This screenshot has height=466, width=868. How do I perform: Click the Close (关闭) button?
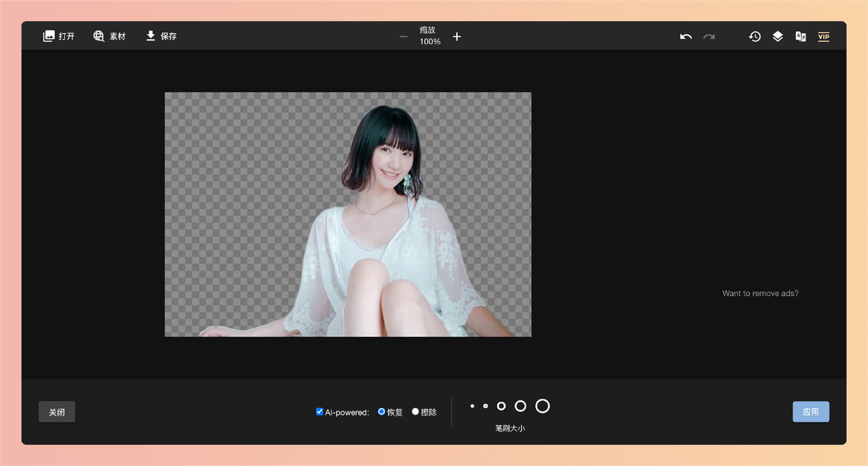[57, 412]
